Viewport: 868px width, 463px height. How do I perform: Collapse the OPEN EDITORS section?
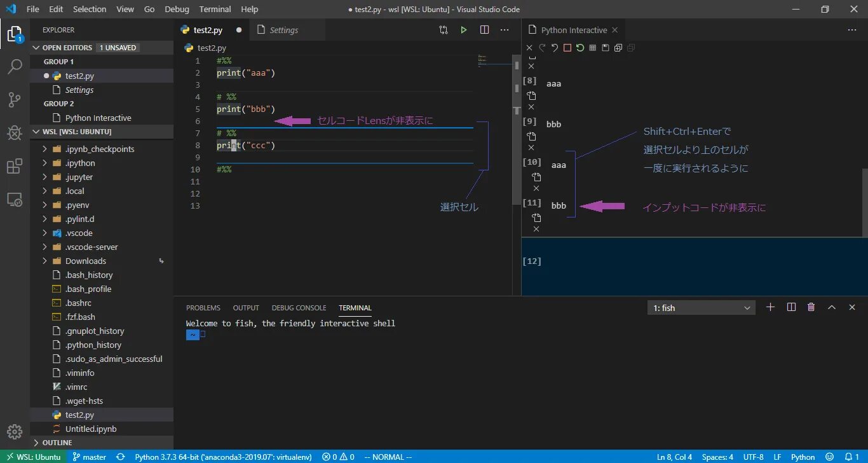102,48
